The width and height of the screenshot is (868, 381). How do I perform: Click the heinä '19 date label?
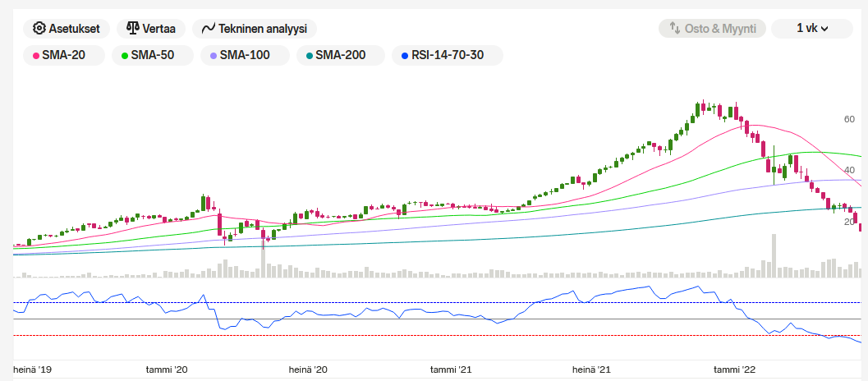click(x=32, y=370)
